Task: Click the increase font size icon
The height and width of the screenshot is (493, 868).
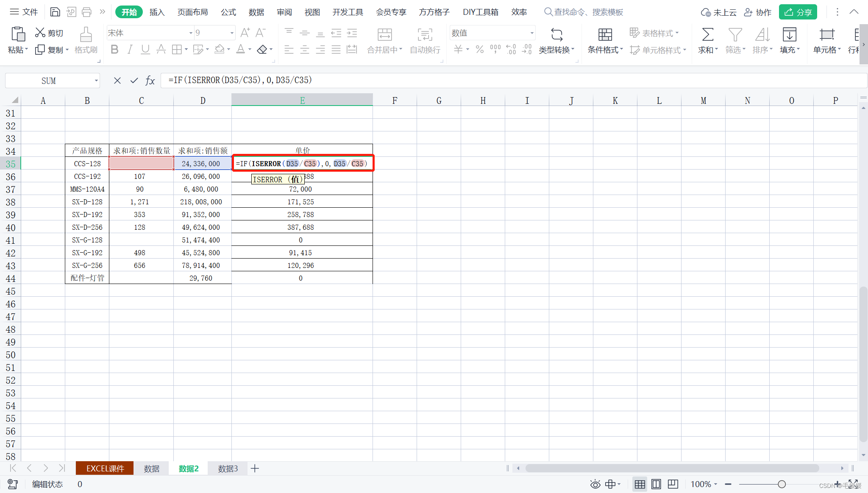Action: [245, 33]
